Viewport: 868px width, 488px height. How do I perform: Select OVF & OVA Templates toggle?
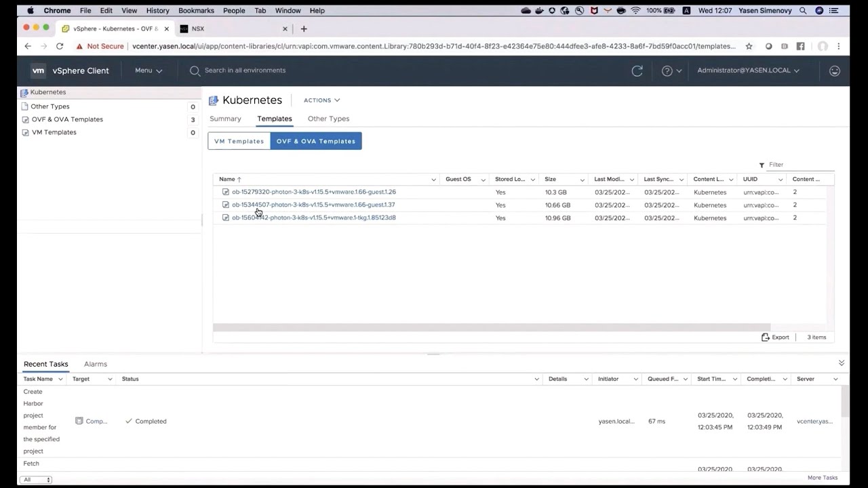[315, 141]
